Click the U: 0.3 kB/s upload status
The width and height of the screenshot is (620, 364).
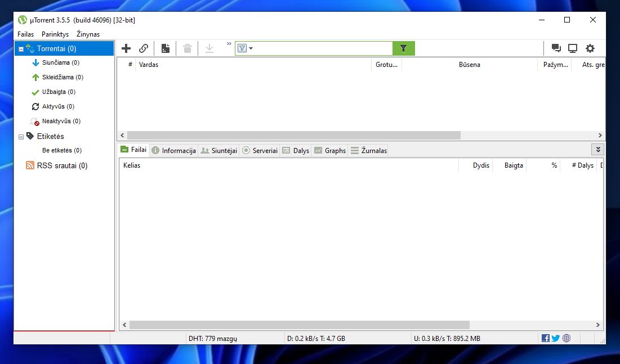447,338
